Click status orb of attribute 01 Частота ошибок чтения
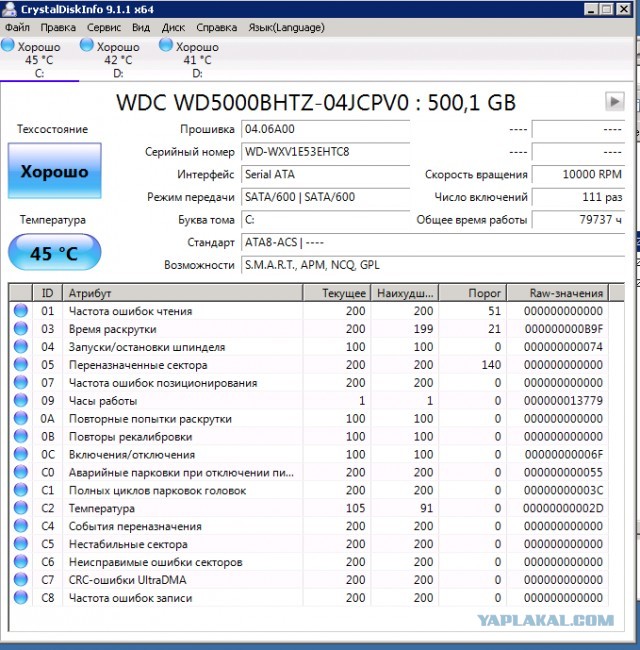The width and height of the screenshot is (640, 650). coord(21,310)
